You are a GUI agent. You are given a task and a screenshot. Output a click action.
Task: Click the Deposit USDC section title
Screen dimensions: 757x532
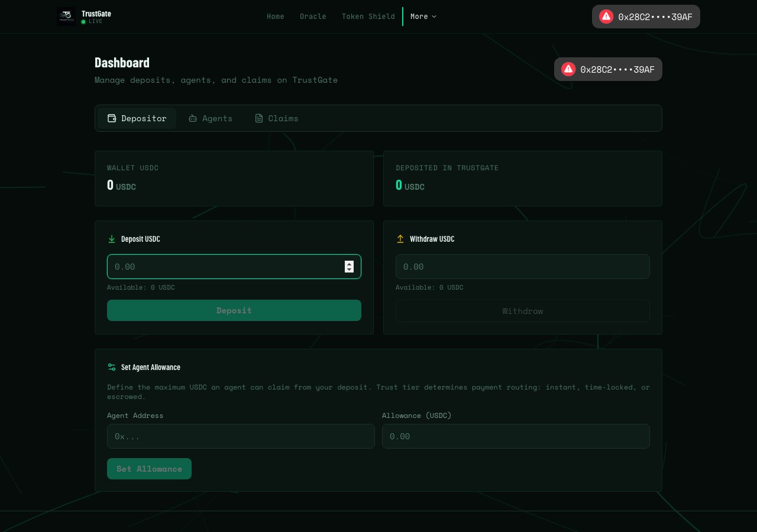[141, 239]
